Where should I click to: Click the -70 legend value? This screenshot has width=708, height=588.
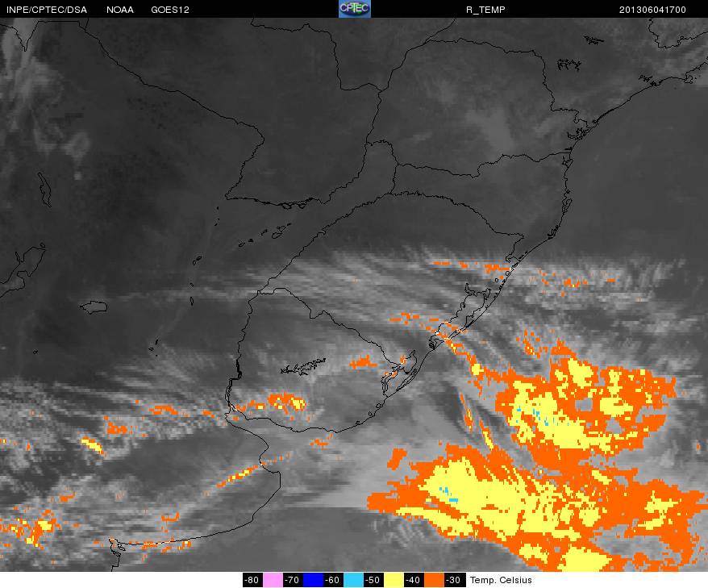pos(293,580)
